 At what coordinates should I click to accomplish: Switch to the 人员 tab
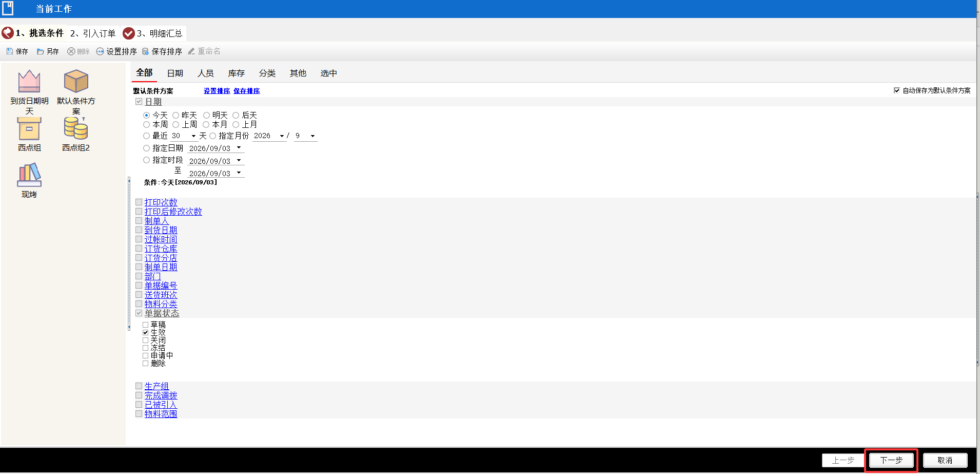tap(206, 73)
